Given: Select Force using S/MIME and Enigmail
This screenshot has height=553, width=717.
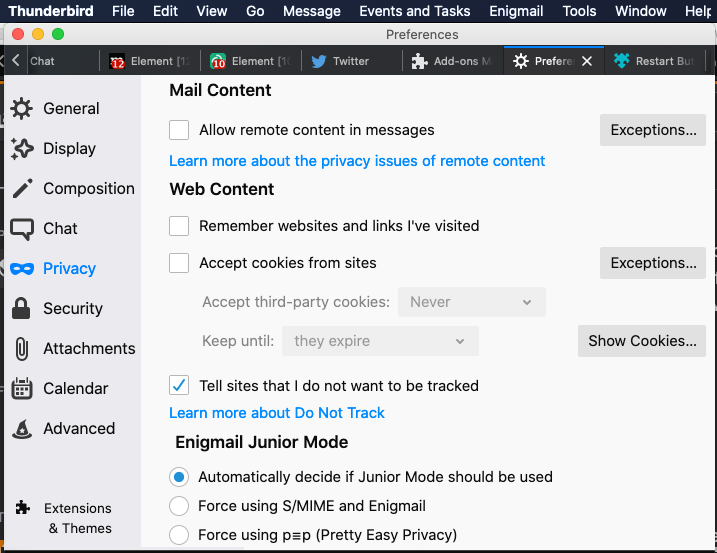Looking at the screenshot, I should pyautogui.click(x=179, y=506).
